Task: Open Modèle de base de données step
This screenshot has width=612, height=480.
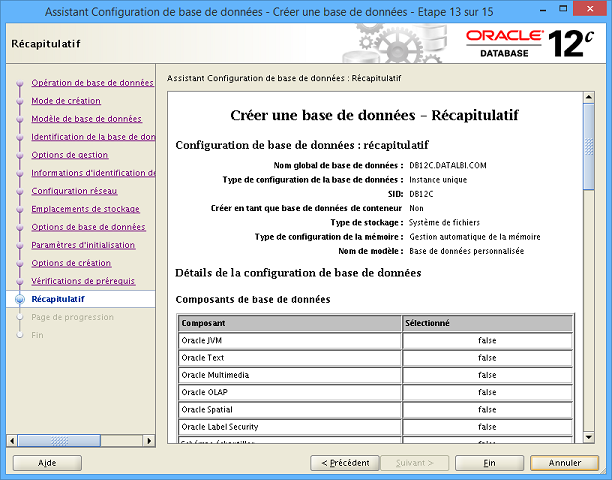Action: click(86, 119)
